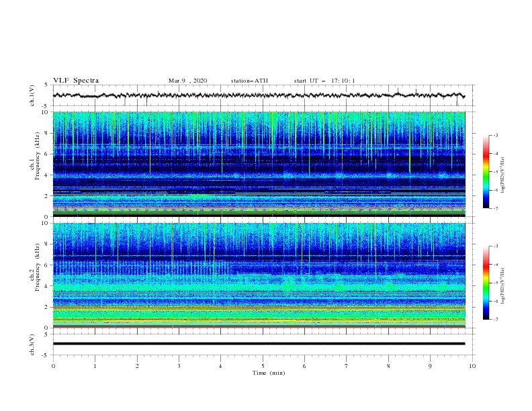
Task: Click the "7" tick on the Time axis
Action: point(347,366)
